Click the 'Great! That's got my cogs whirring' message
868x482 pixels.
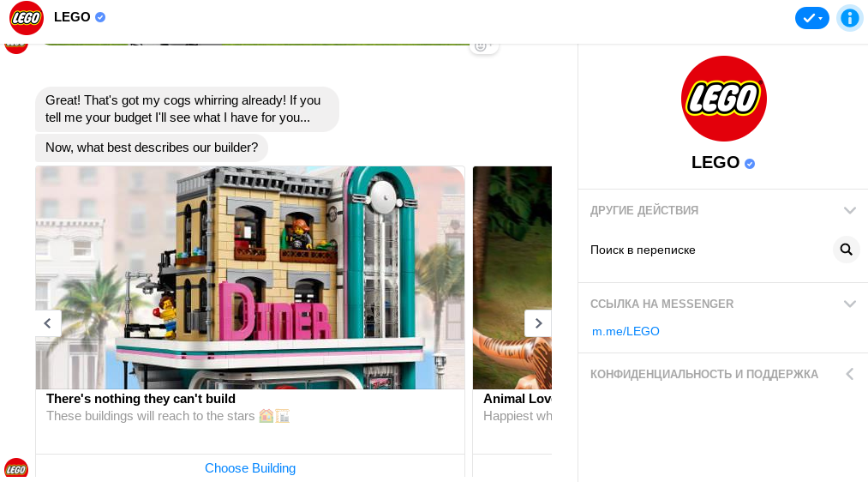(187, 109)
